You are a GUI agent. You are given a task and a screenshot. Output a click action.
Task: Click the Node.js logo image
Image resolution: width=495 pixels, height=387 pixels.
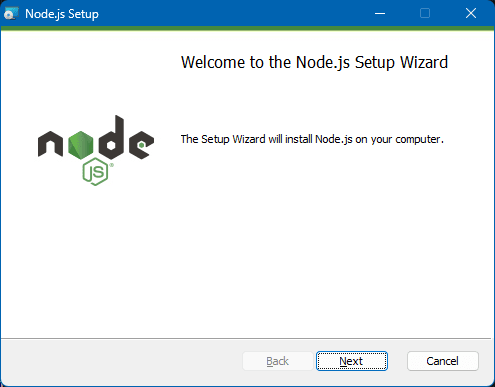[96, 150]
